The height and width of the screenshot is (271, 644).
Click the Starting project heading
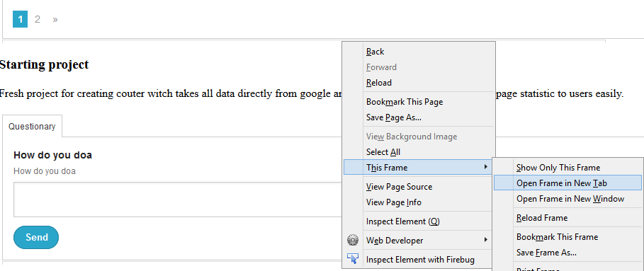tap(44, 64)
